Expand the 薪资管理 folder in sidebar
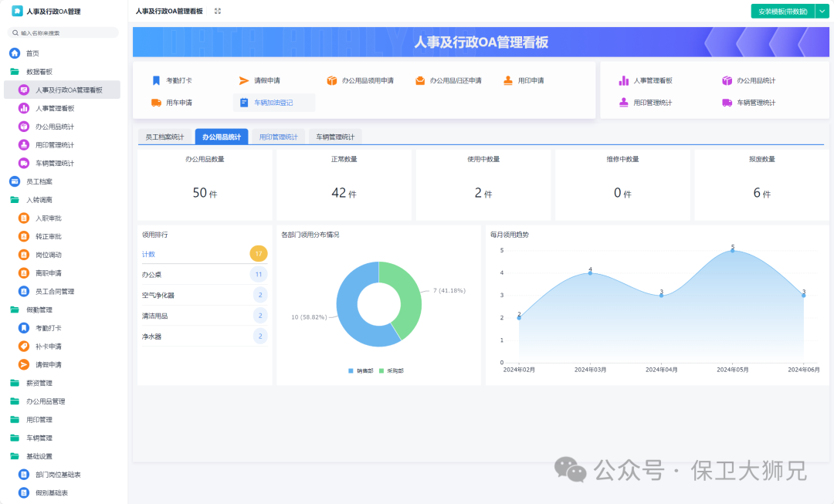The image size is (834, 504). coord(15,383)
